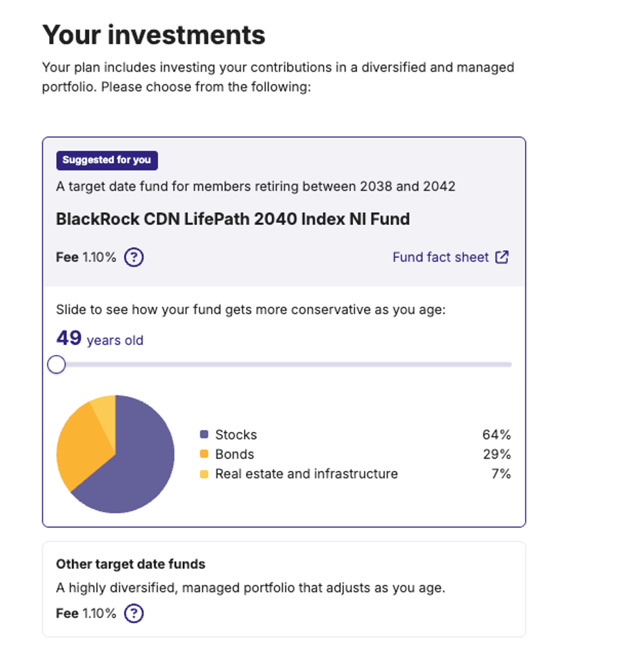Image resolution: width=638 pixels, height=672 pixels.
Task: Click the orange Bonds legend square
Action: (204, 454)
